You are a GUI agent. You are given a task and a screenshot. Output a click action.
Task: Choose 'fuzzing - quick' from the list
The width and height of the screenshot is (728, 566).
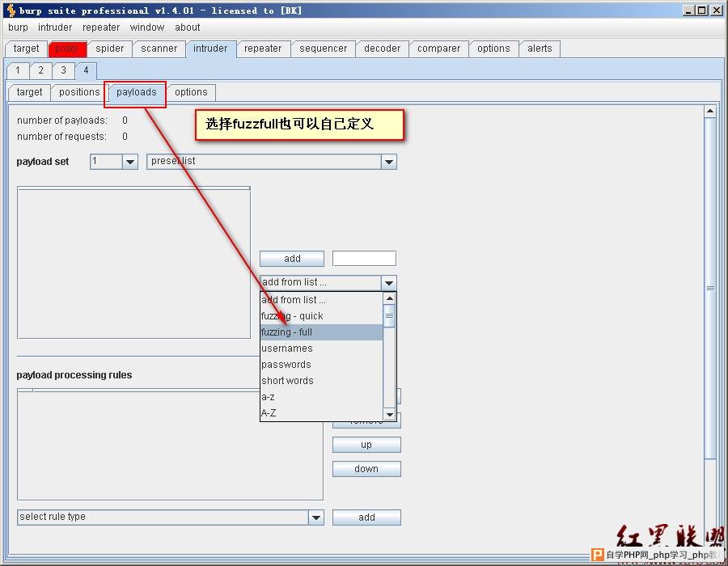(x=321, y=316)
